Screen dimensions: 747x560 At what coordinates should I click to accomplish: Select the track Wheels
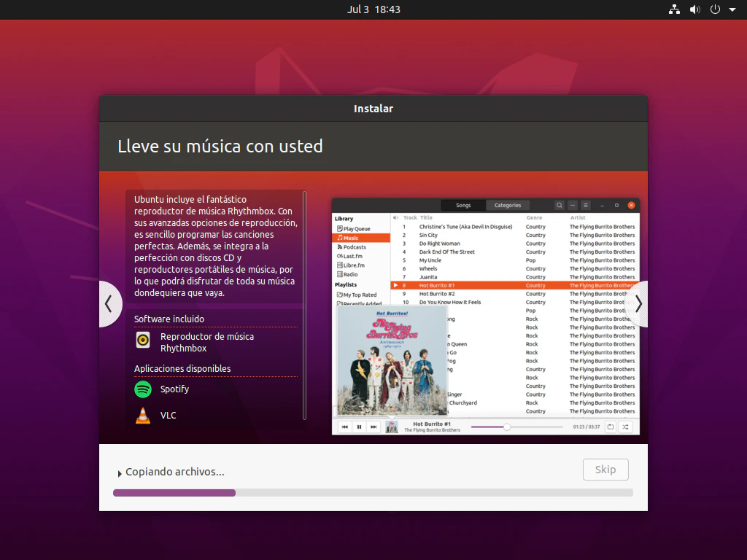click(x=514, y=268)
